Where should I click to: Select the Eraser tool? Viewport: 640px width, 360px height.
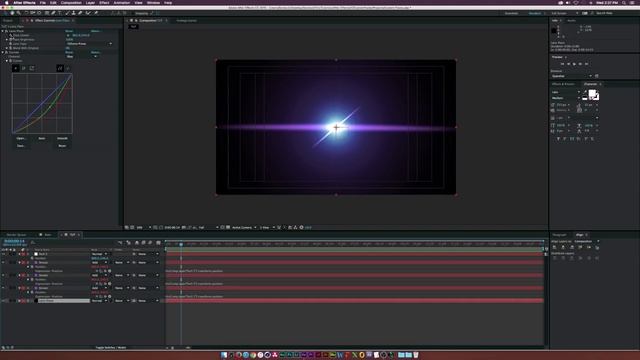point(80,13)
